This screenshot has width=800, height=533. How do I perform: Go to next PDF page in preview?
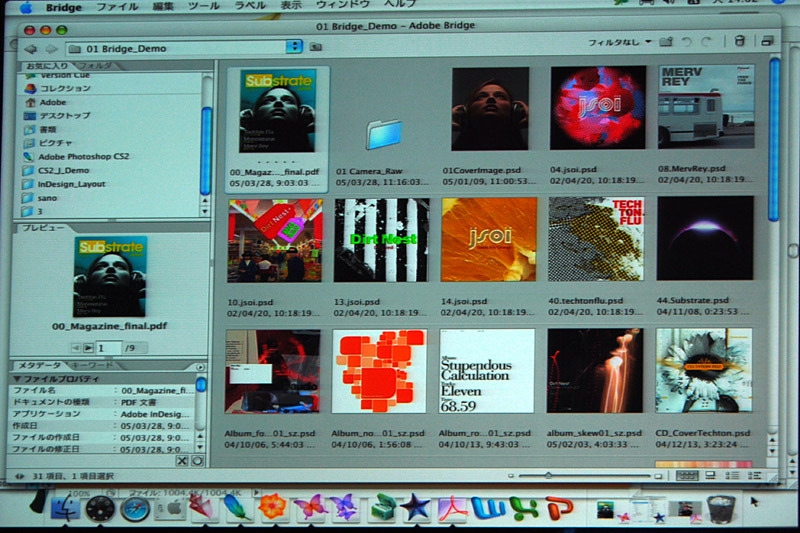(88, 347)
